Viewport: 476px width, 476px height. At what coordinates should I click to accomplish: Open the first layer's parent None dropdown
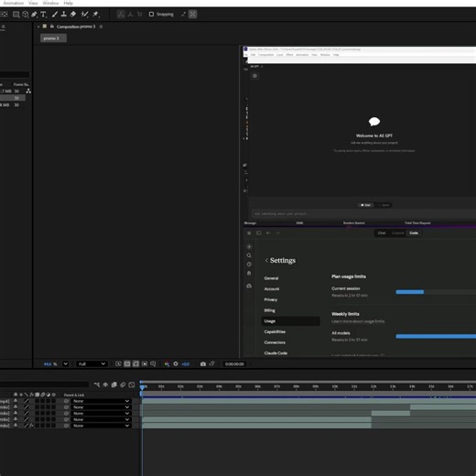[101, 401]
